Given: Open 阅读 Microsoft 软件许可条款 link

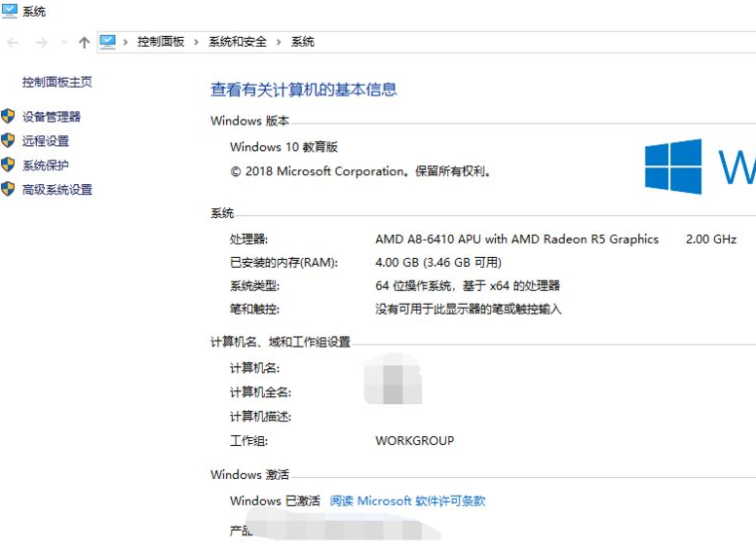Looking at the screenshot, I should click(x=407, y=501).
